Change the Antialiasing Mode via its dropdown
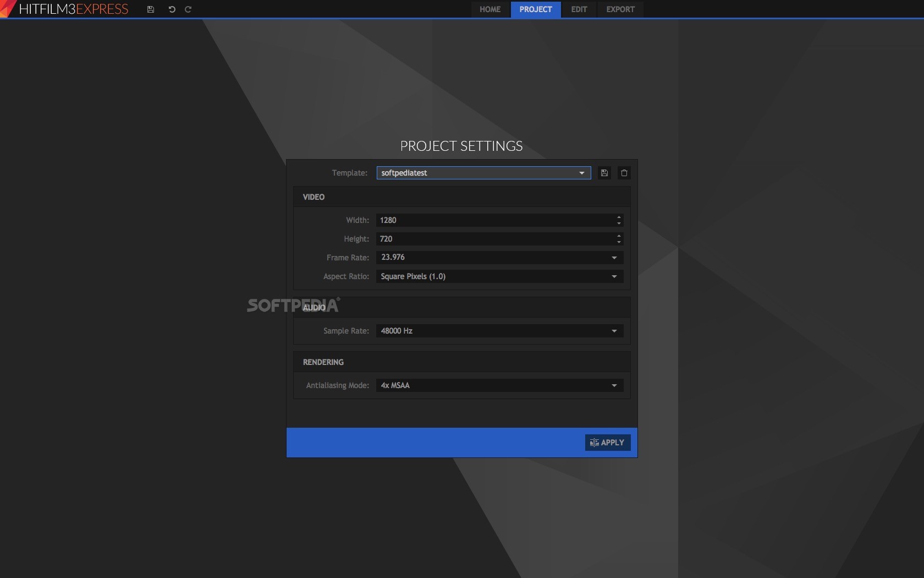 [x=614, y=385]
